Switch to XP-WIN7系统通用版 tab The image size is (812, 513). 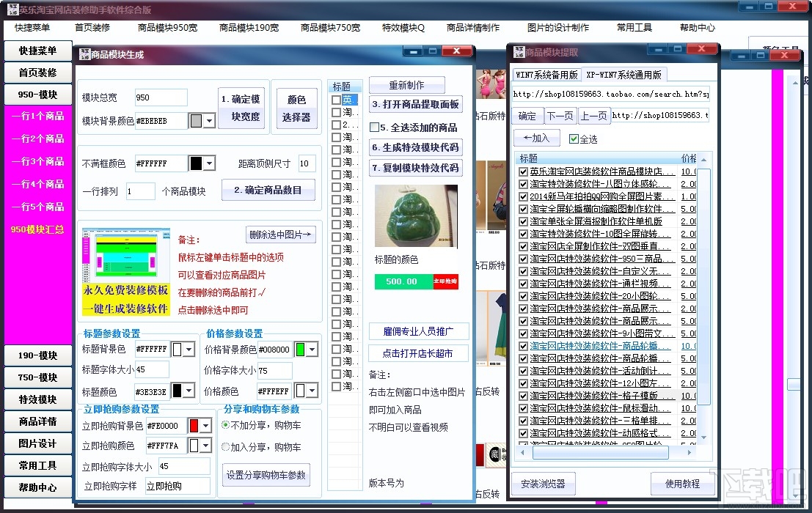point(623,75)
